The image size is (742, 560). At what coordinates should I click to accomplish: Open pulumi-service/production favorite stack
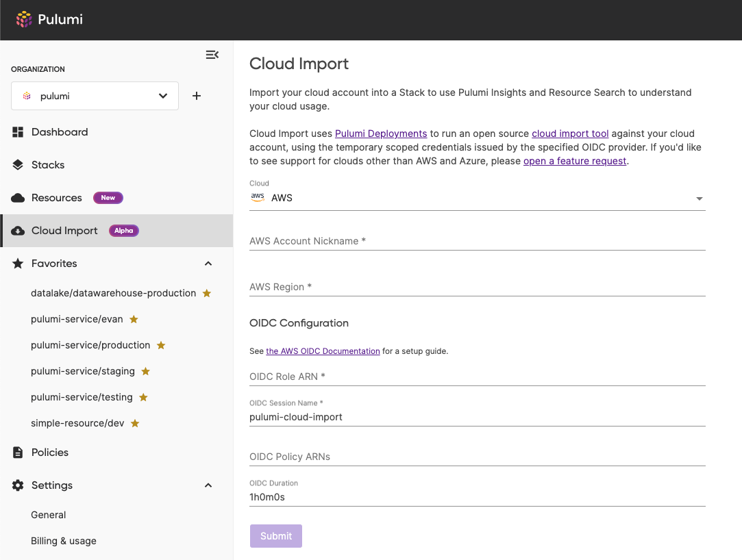click(x=90, y=345)
